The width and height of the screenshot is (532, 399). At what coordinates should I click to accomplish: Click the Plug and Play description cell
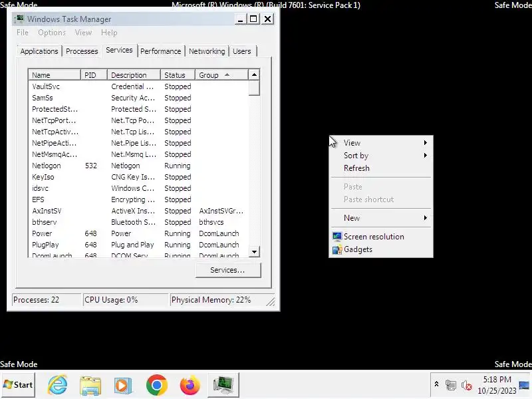pos(132,245)
